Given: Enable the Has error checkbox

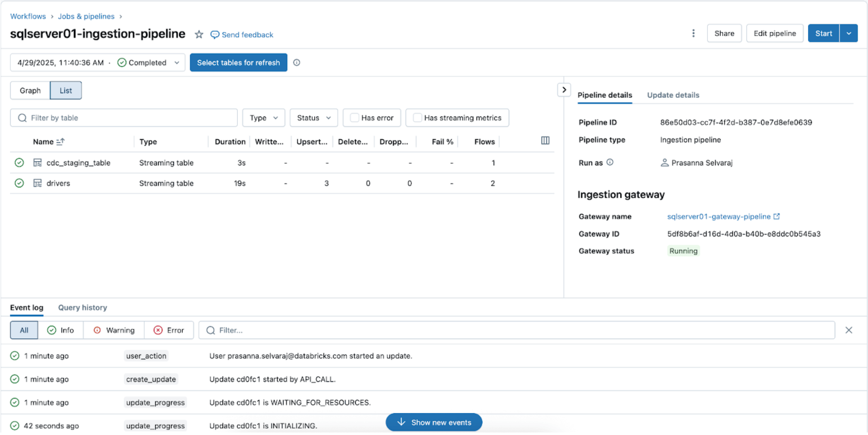Looking at the screenshot, I should [354, 118].
